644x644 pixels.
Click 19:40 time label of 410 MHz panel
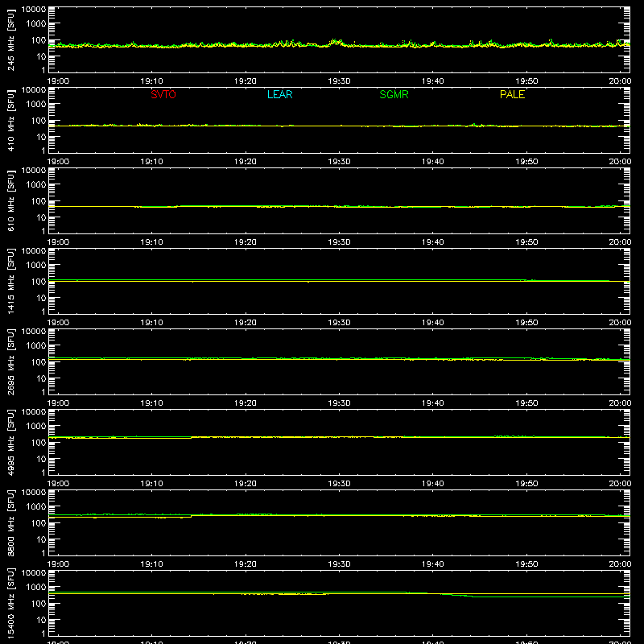pyautogui.click(x=433, y=162)
